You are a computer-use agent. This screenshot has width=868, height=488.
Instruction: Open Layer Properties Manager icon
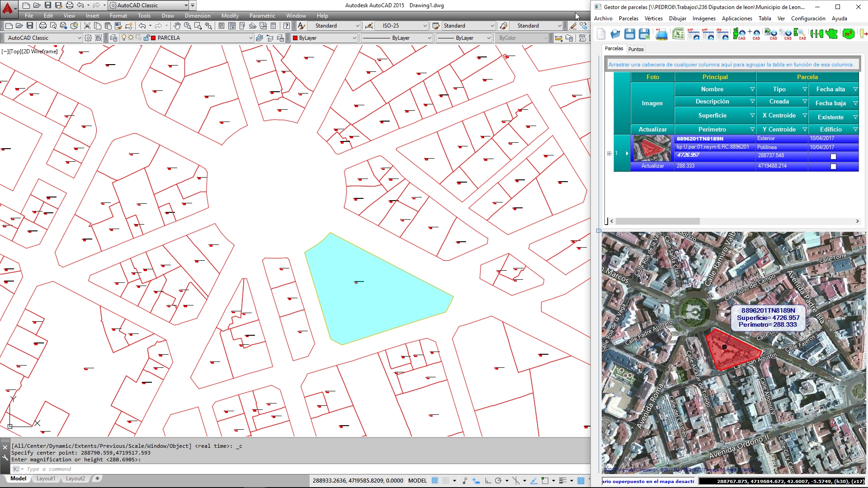point(113,38)
